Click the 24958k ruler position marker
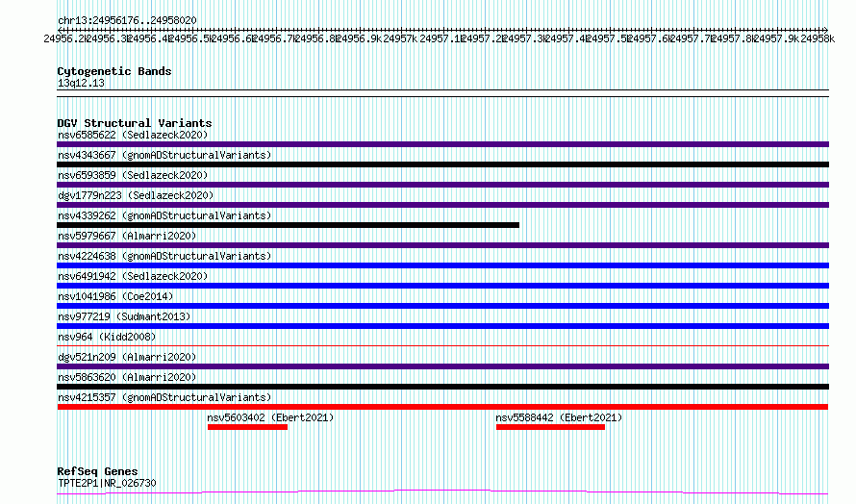The image size is (856, 504). (x=818, y=38)
